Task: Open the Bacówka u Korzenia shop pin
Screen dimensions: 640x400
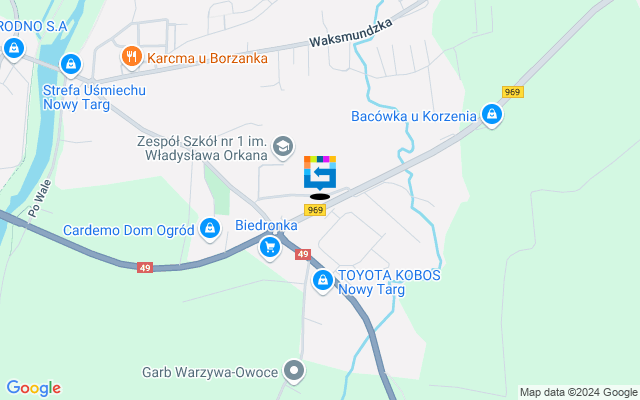Action: (x=492, y=115)
